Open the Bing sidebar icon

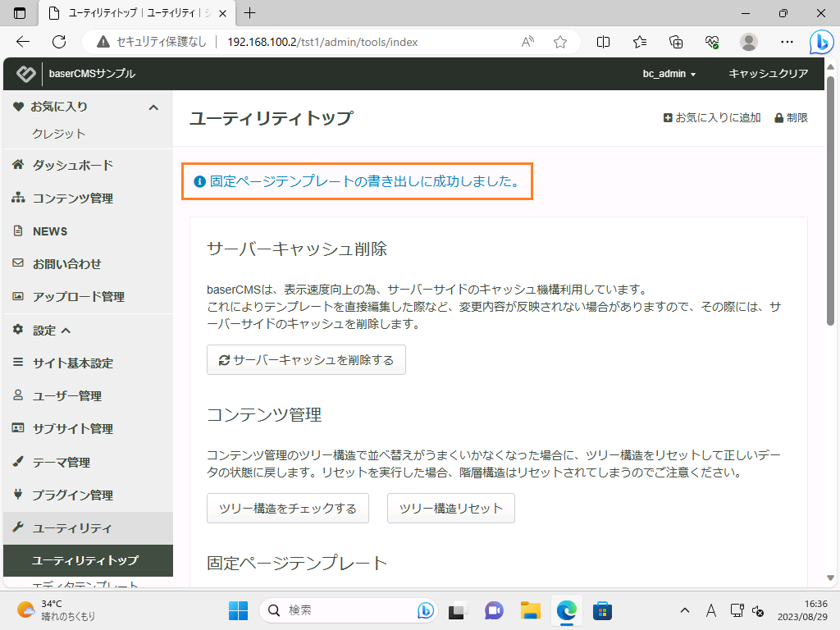point(821,42)
